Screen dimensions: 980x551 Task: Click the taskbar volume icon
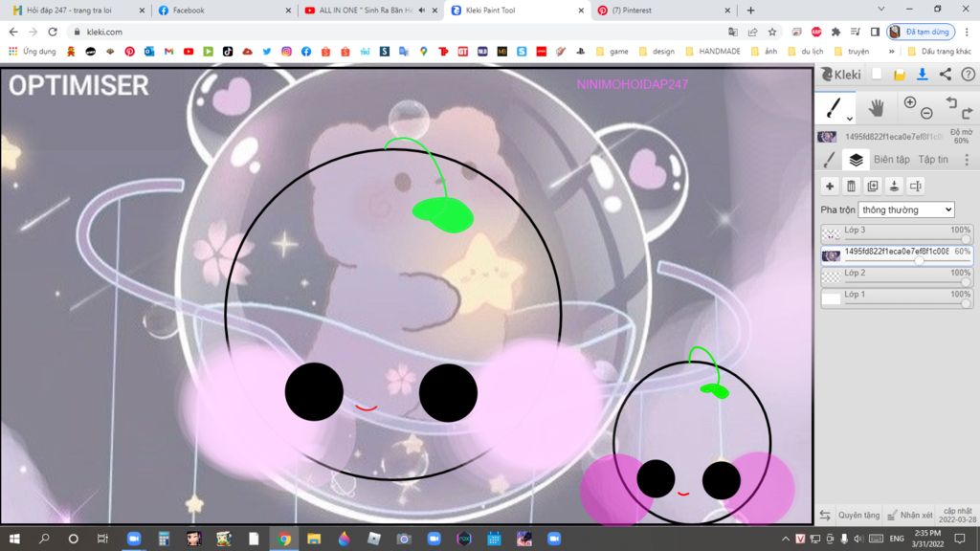pyautogui.click(x=858, y=539)
